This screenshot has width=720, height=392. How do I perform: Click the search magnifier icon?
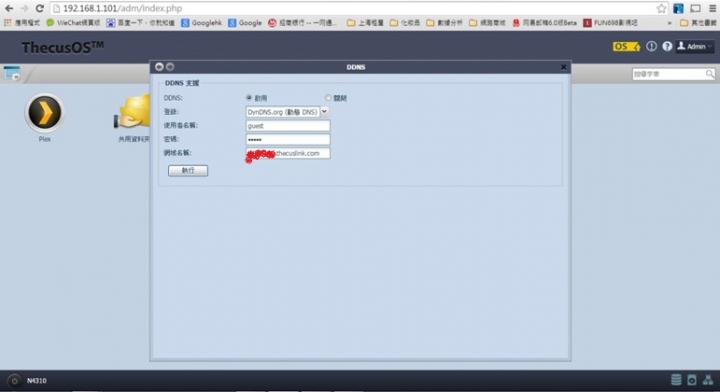tap(709, 74)
